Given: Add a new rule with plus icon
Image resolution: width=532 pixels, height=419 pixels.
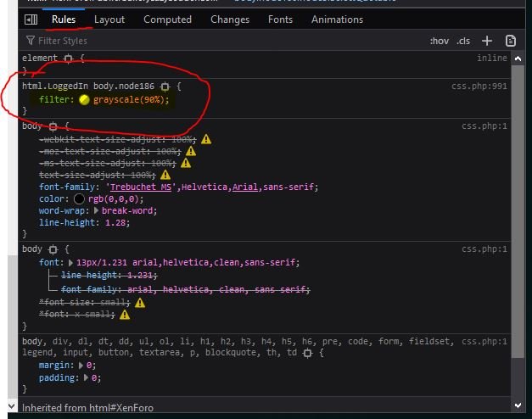Looking at the screenshot, I should (487, 41).
